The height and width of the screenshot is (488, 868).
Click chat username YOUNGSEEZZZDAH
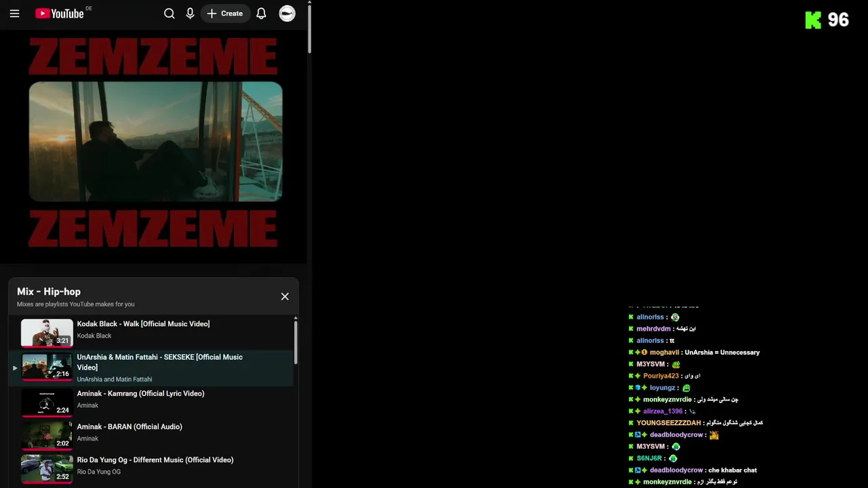pyautogui.click(x=669, y=423)
